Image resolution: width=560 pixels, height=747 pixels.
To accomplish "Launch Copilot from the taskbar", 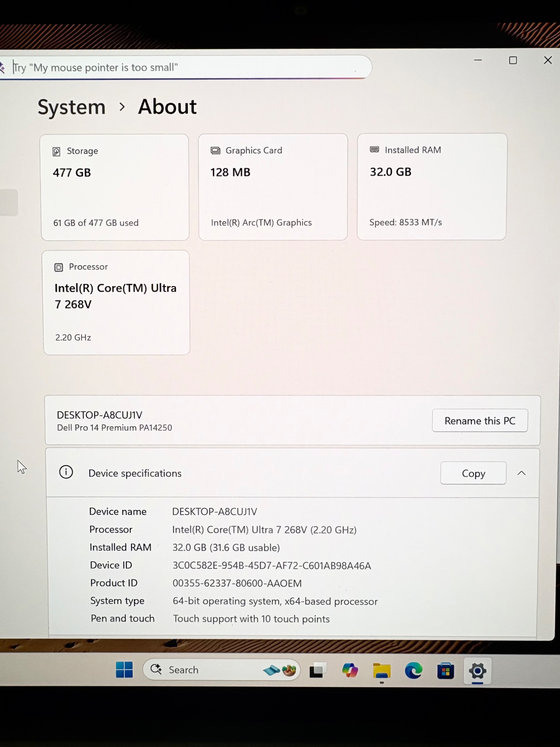I will 350,670.
